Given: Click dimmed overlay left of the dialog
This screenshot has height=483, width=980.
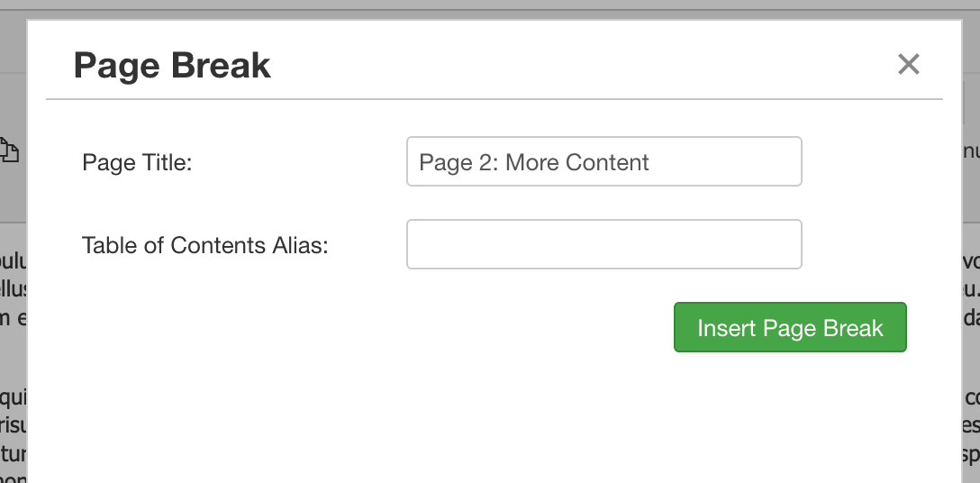Looking at the screenshot, I should coord(13,351).
